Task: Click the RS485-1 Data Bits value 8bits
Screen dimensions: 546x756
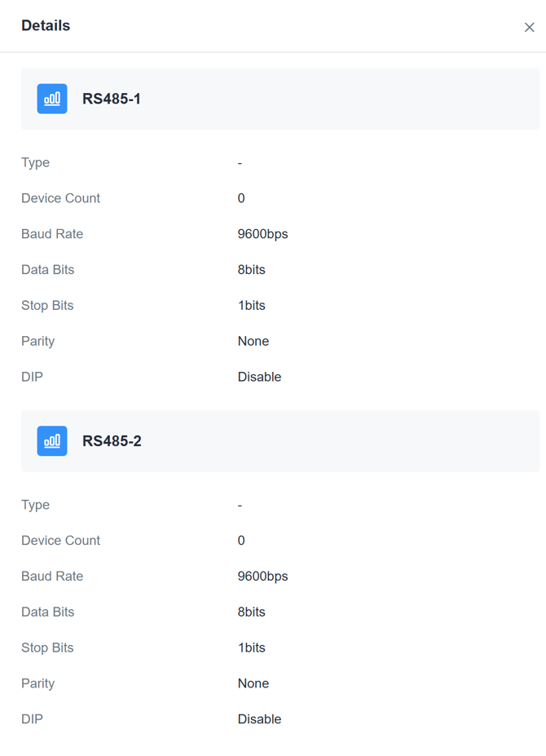Action: pos(251,270)
